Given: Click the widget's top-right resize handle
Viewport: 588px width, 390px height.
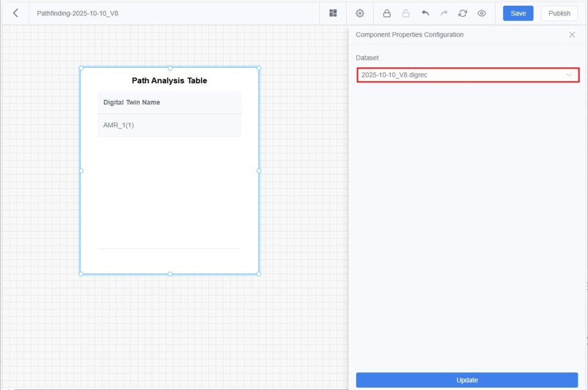Looking at the screenshot, I should [258, 68].
